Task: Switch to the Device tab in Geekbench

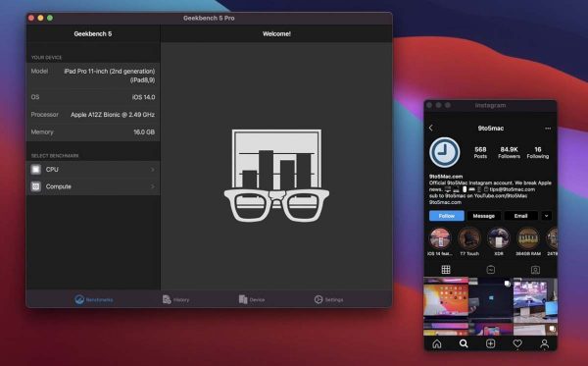Action: pos(252,299)
